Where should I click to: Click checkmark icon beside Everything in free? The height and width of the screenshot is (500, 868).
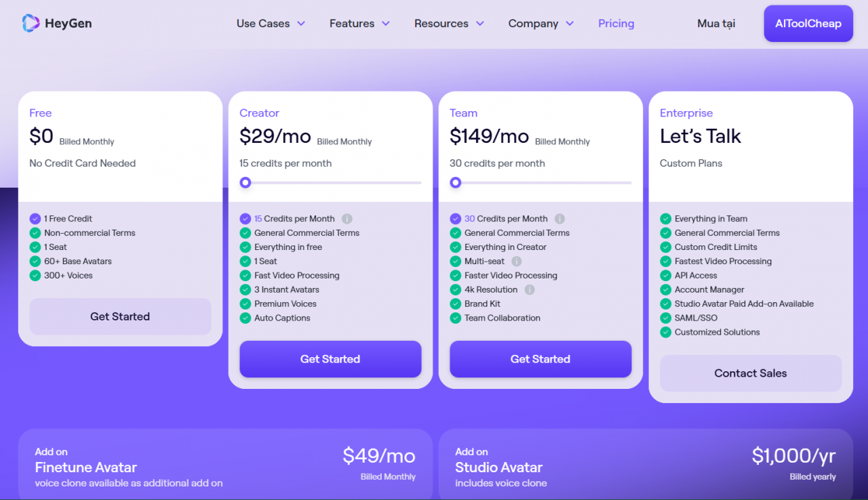coord(245,247)
